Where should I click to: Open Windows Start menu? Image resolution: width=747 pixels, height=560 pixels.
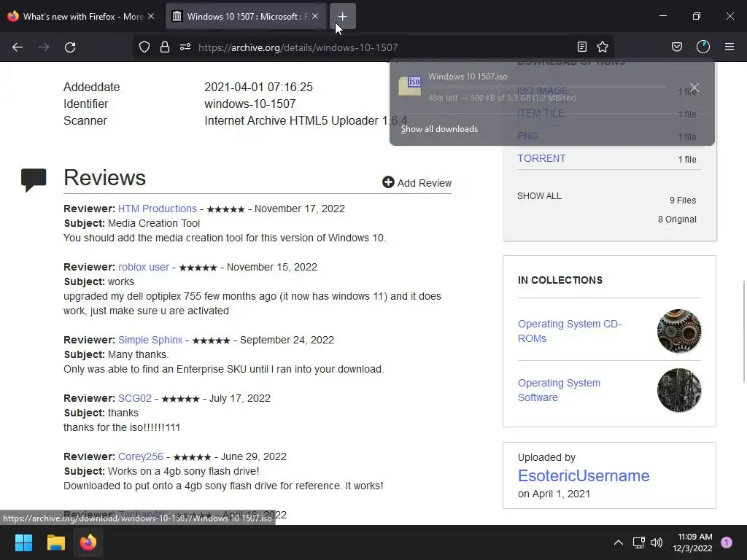pos(23,542)
